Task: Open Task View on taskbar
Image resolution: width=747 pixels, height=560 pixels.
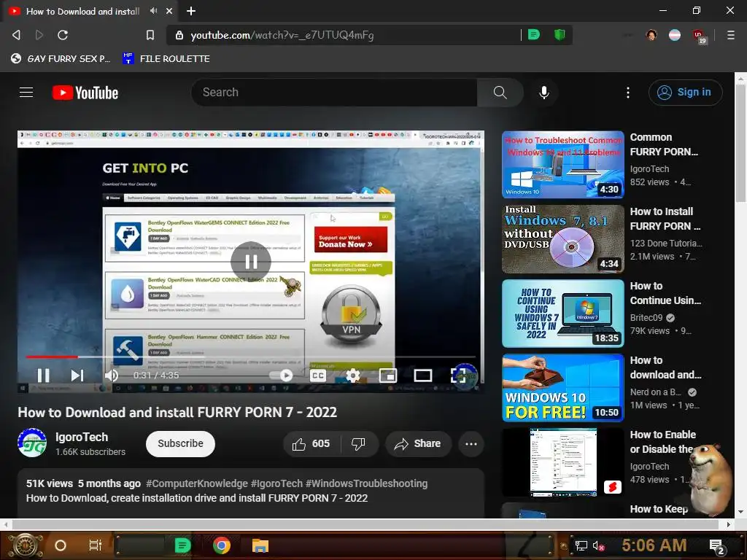Action: coord(96,545)
